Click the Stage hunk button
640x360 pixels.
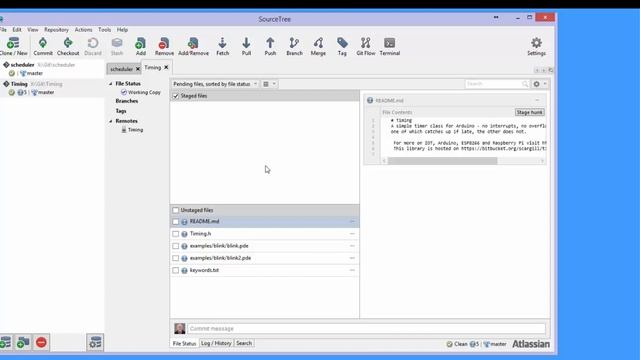click(x=529, y=112)
